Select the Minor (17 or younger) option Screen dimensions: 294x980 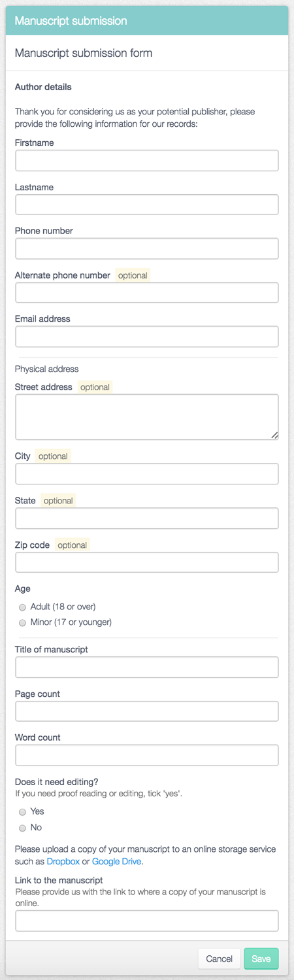22,623
